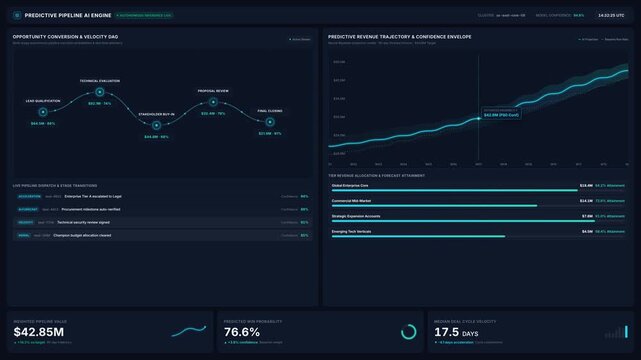
Task: Click the win probability donut ring
Action: (408, 332)
